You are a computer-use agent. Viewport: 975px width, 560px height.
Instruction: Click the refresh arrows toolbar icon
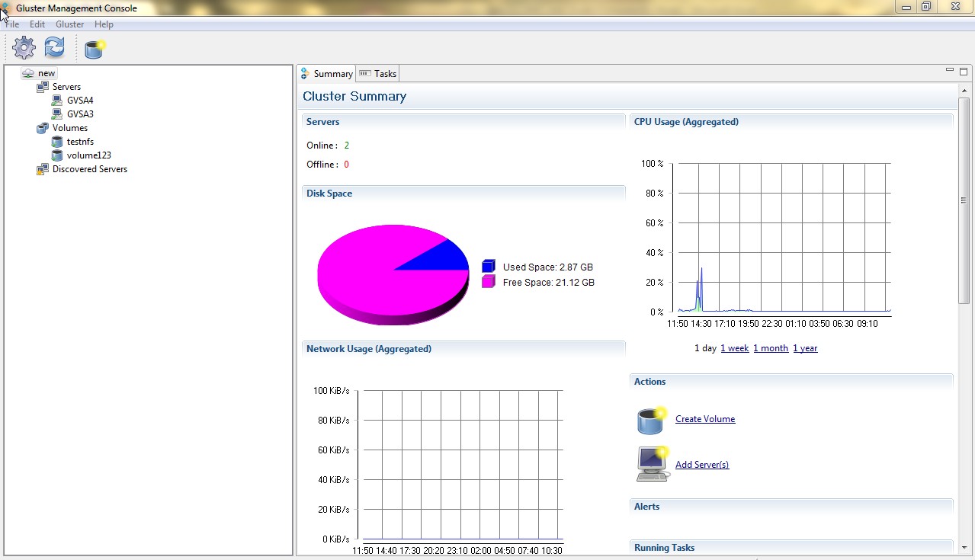pos(54,48)
